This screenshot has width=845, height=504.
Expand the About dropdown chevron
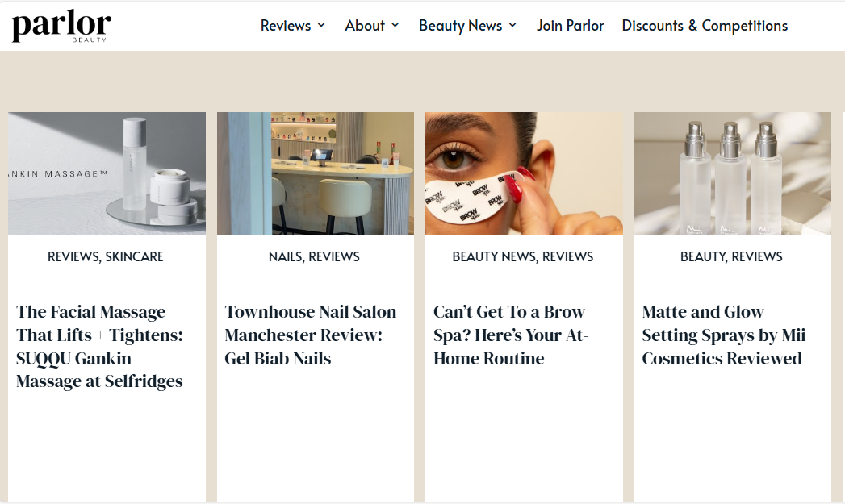click(x=395, y=25)
